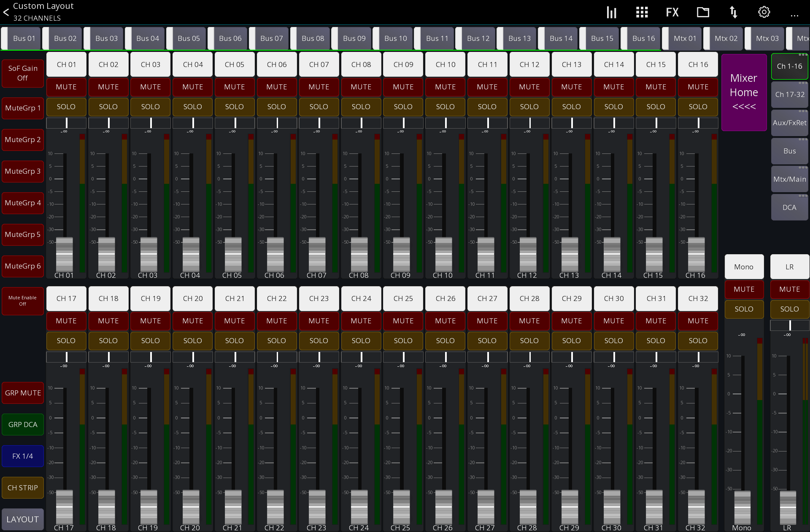Screen dimensions: 810x532
Task: Click the LAYOUT button
Action: (x=23, y=520)
